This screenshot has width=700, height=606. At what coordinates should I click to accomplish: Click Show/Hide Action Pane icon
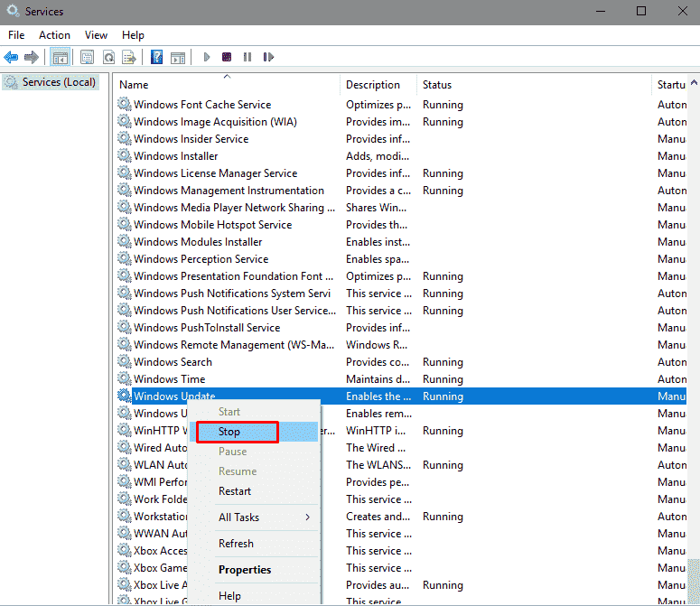pos(178,57)
